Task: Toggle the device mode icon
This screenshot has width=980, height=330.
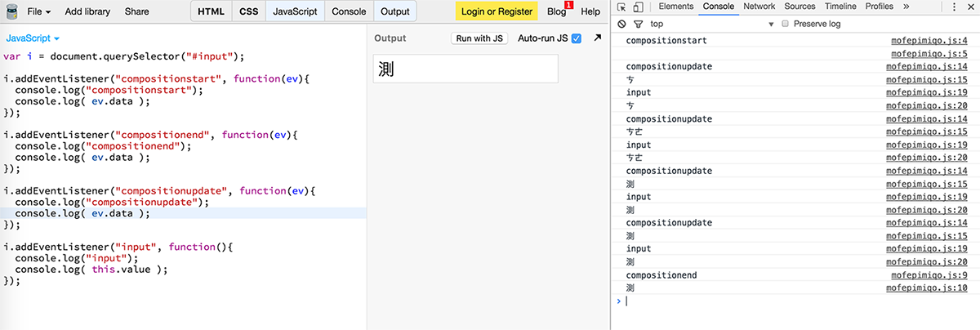Action: (638, 7)
